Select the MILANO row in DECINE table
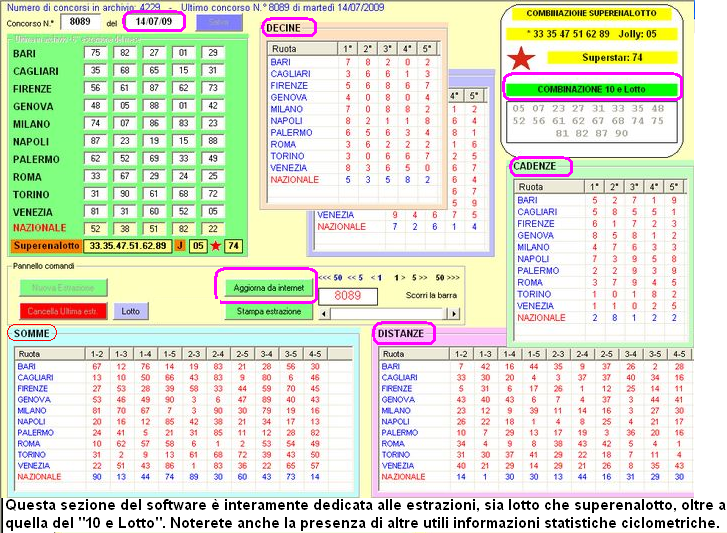Image resolution: width=727 pixels, height=533 pixels. point(352,109)
